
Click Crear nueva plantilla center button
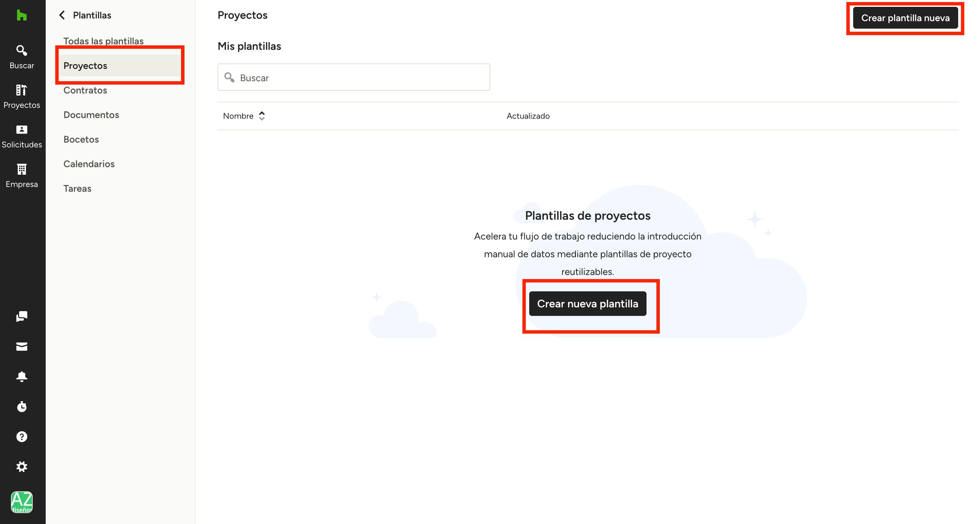(588, 304)
